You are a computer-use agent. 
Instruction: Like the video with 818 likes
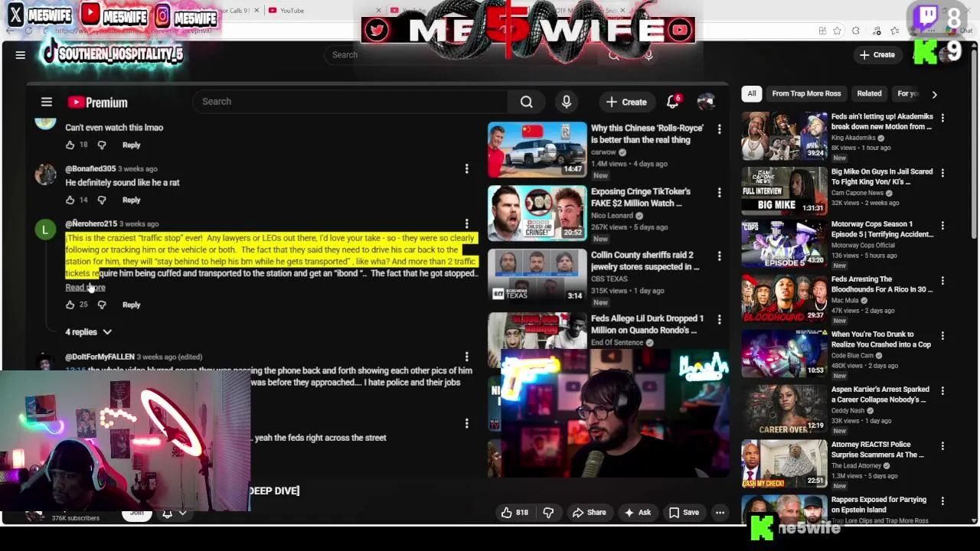(514, 513)
